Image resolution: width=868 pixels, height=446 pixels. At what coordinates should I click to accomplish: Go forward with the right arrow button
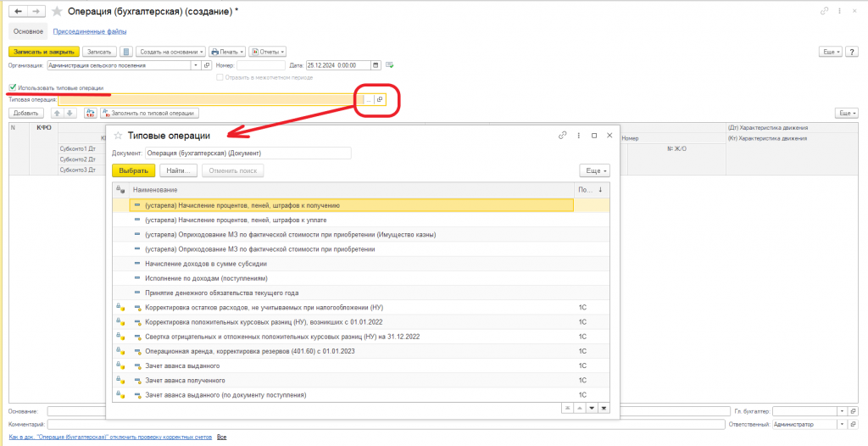[x=36, y=11]
